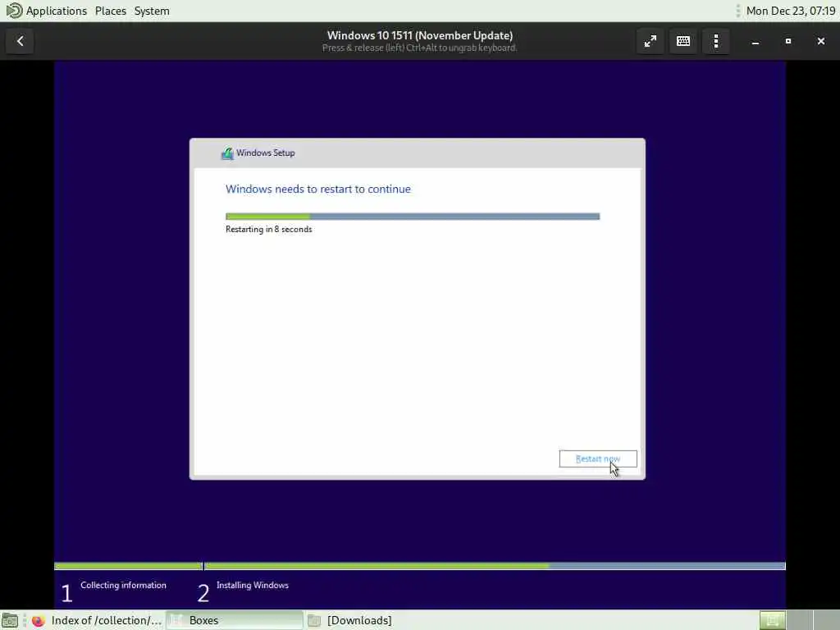Click the Downloads folder icon in taskbar

point(314,621)
